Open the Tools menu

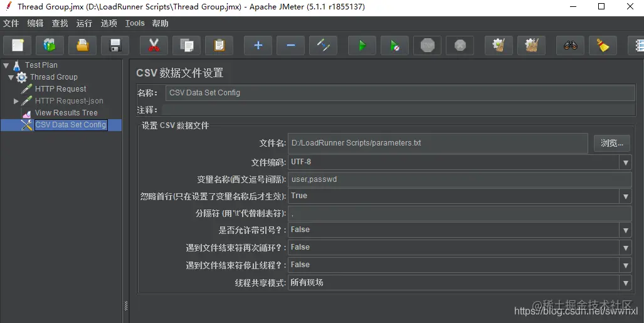tap(135, 23)
